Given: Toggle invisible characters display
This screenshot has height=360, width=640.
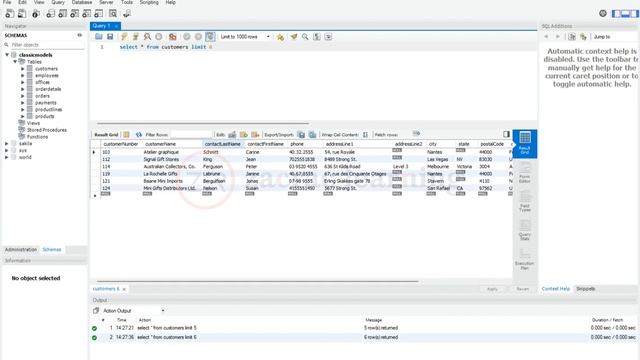Looking at the screenshot, I should [x=317, y=37].
